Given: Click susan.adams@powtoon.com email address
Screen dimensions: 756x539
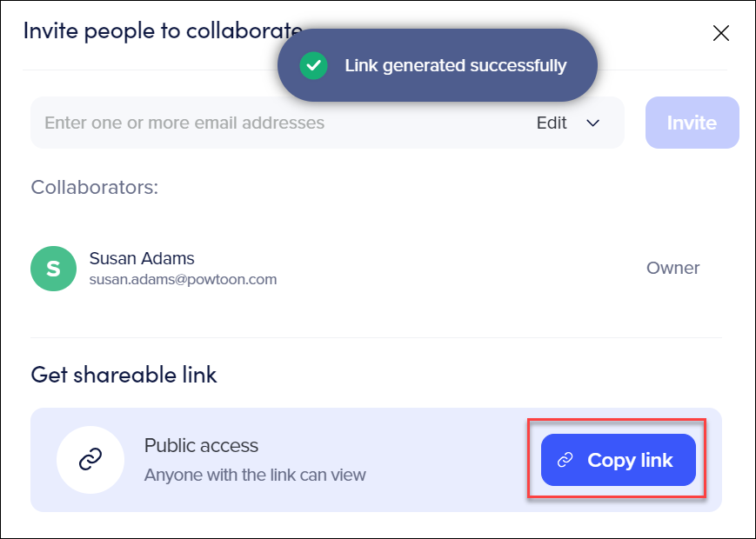Looking at the screenshot, I should click(x=183, y=279).
